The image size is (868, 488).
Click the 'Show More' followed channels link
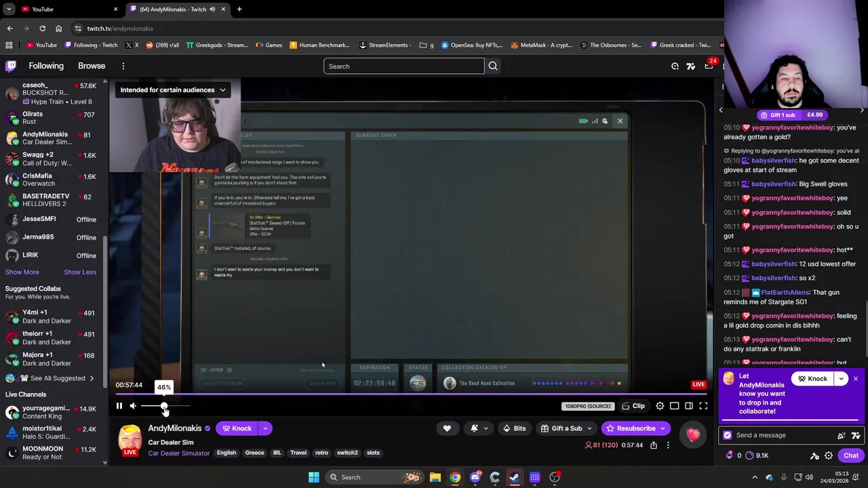22,272
